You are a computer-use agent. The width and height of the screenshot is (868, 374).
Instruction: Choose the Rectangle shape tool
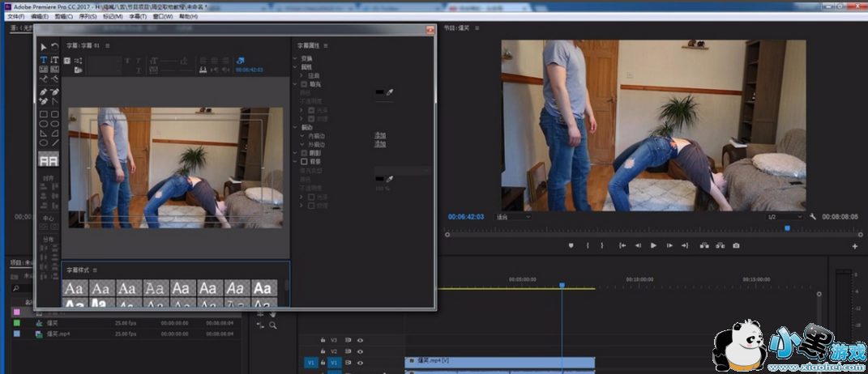point(44,114)
